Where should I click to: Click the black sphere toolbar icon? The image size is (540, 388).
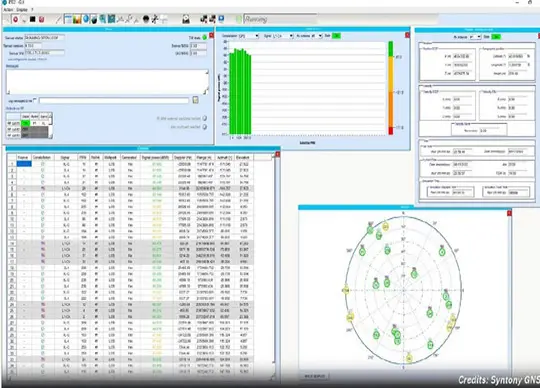[x=146, y=19]
